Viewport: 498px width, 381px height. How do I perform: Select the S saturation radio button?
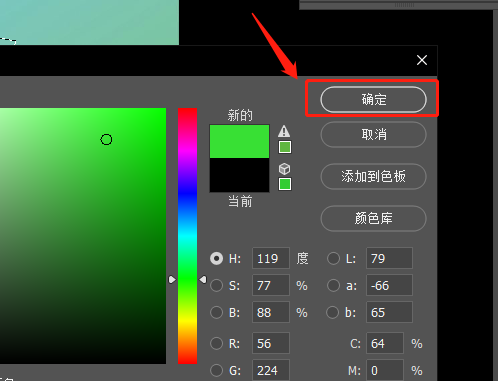pyautogui.click(x=216, y=285)
